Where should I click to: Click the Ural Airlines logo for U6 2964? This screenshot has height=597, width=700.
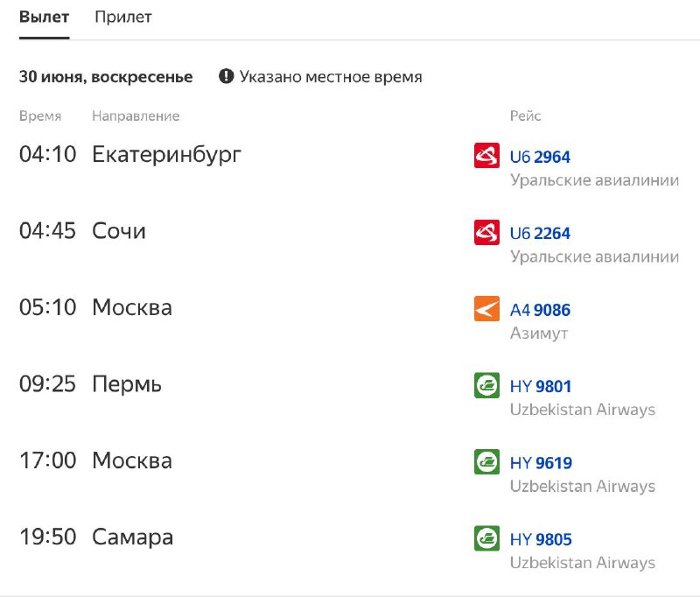486,156
